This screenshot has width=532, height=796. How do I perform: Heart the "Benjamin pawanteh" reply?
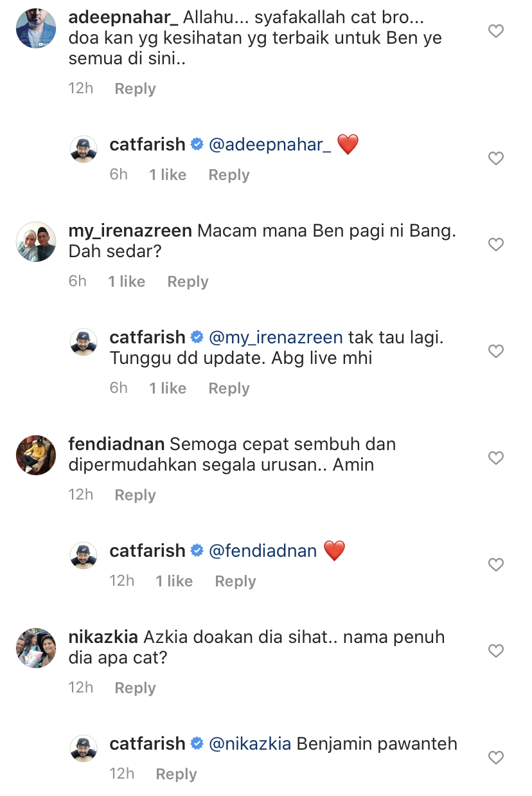pyautogui.click(x=495, y=757)
